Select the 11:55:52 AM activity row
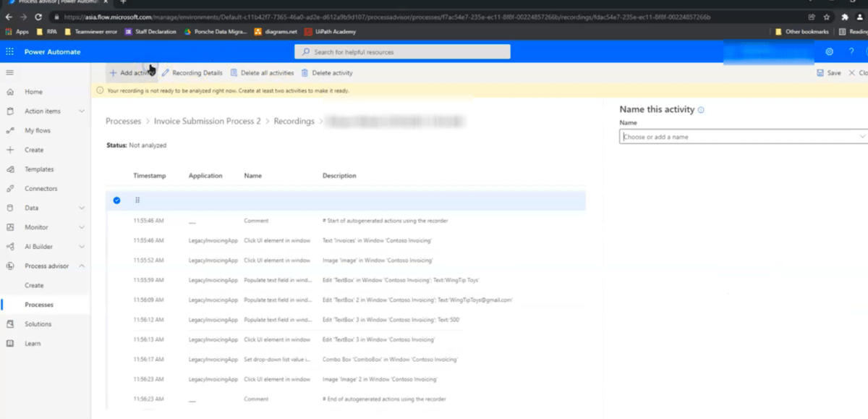This screenshot has height=419, width=868. click(346, 260)
